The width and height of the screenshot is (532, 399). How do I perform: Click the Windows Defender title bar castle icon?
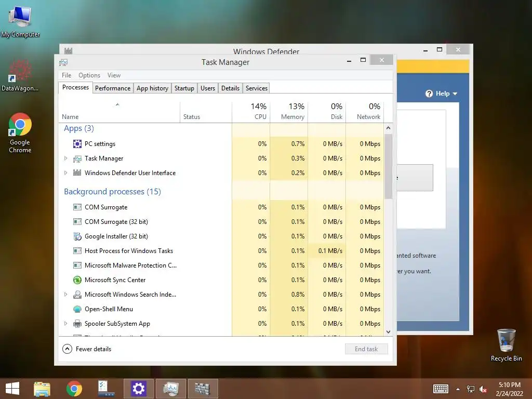pyautogui.click(x=68, y=51)
